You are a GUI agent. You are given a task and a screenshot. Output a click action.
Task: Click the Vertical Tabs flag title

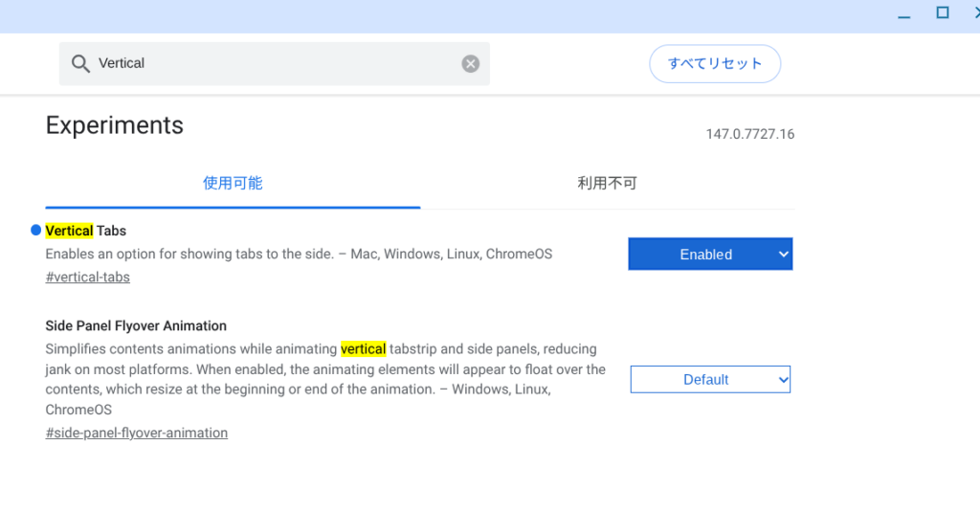[x=86, y=231]
